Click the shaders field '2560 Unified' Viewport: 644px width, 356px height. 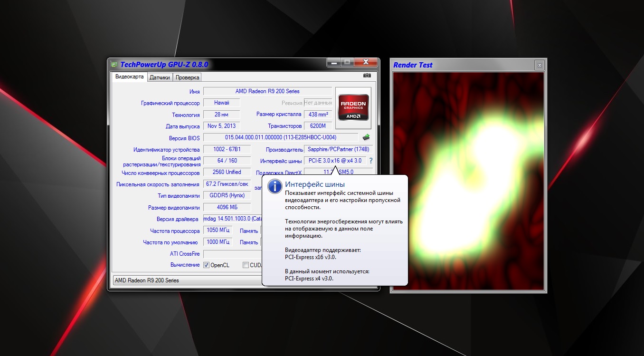click(227, 172)
